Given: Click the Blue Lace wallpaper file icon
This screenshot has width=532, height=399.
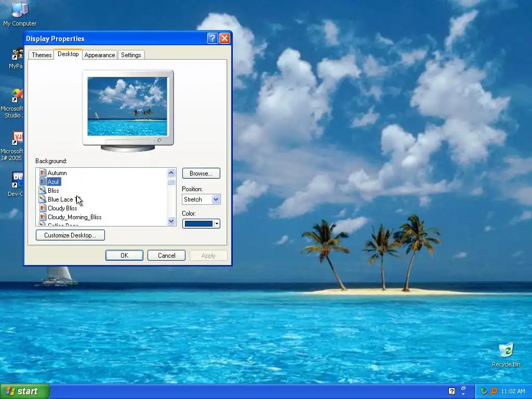Looking at the screenshot, I should (43, 199).
